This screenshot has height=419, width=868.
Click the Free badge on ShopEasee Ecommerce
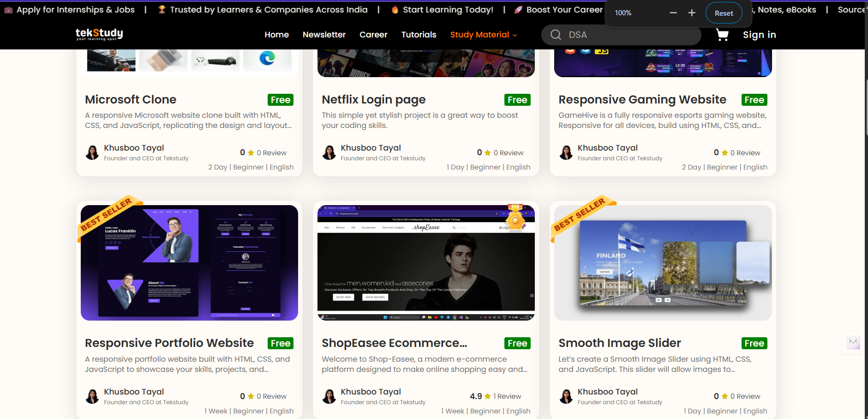pyautogui.click(x=517, y=343)
